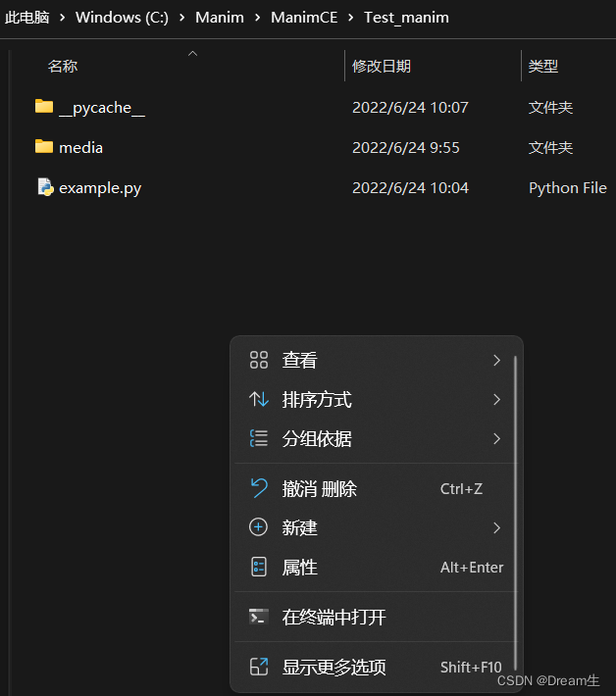Go to Windows (C:) in breadcrumb
Image resolution: width=616 pixels, height=696 pixels.
tap(122, 18)
